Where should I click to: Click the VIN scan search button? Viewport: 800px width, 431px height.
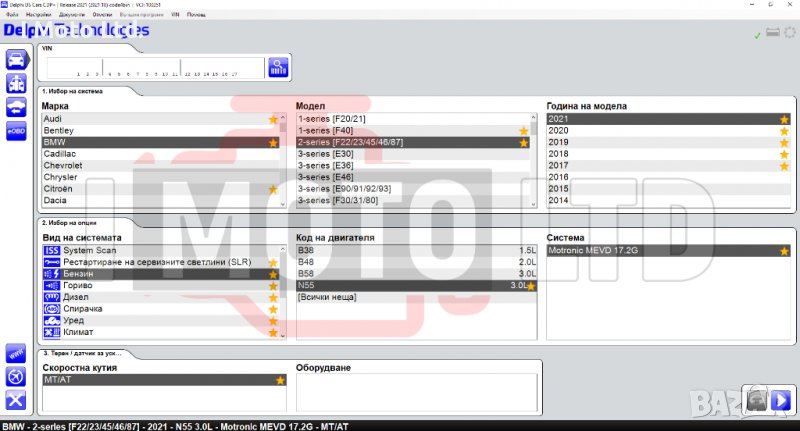277,67
